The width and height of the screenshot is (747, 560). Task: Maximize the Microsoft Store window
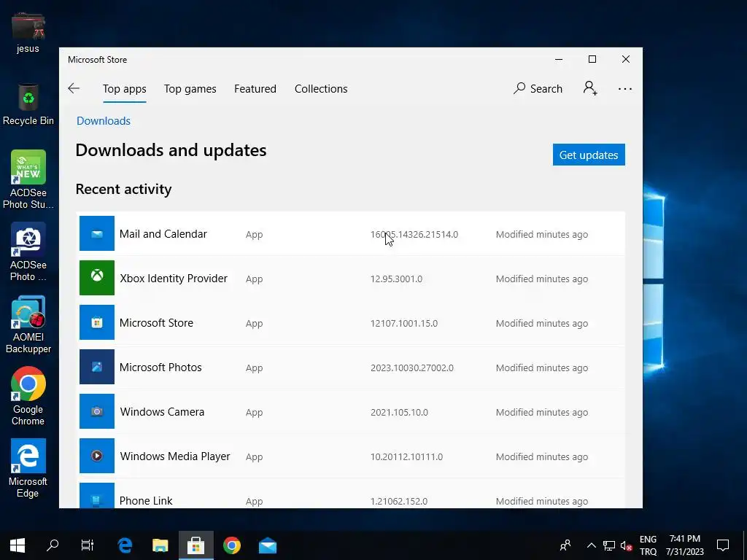click(592, 59)
